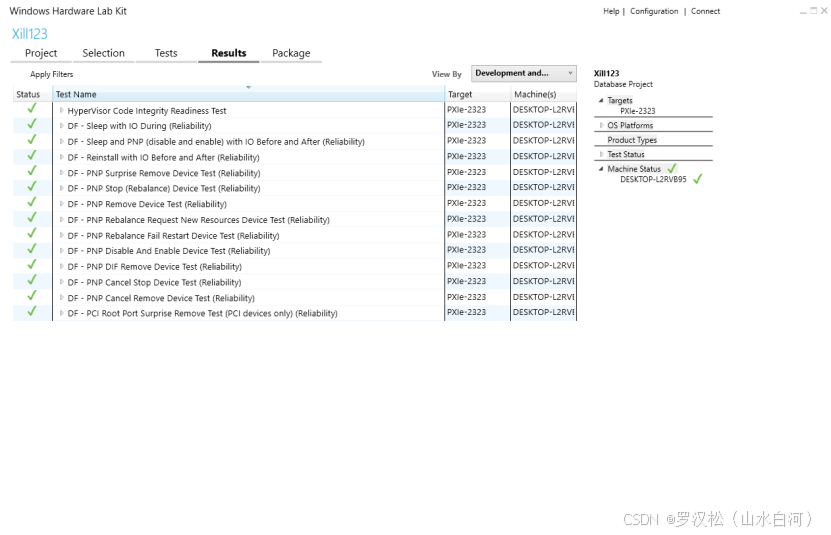Collapse the Targets tree node arrow
The width and height of the screenshot is (831, 535).
(601, 100)
